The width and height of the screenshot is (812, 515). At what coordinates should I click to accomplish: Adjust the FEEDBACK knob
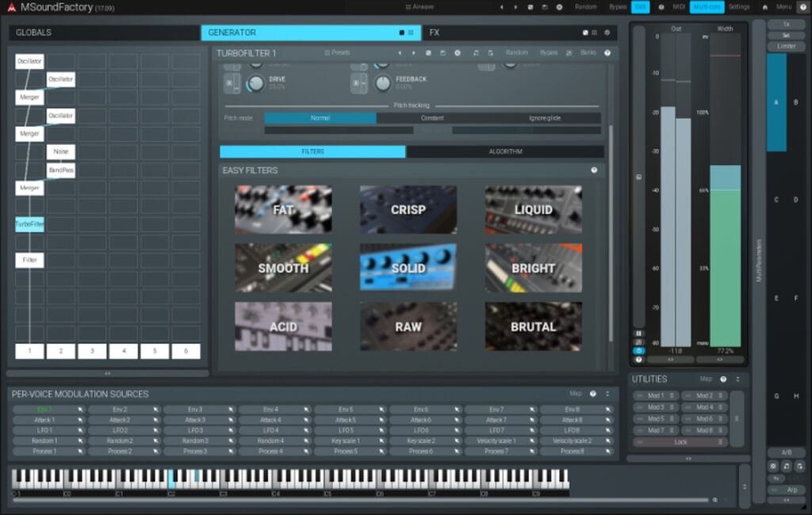point(382,83)
